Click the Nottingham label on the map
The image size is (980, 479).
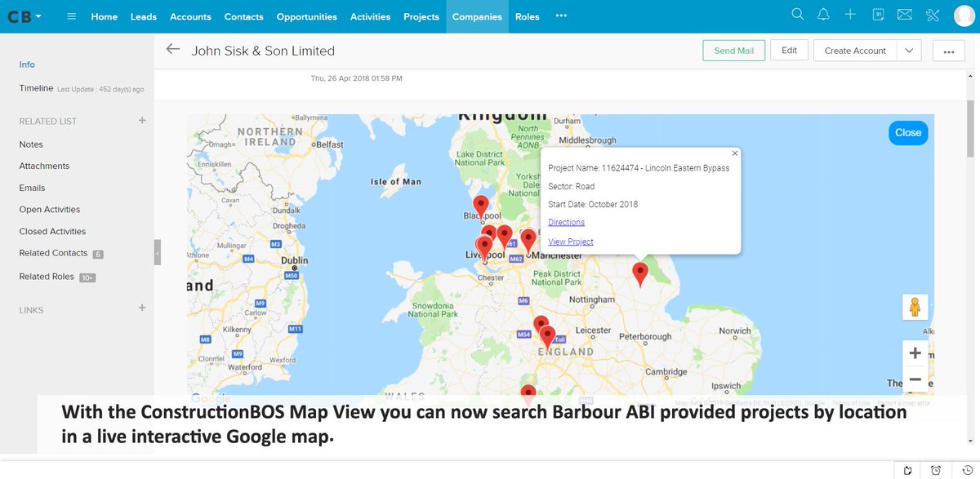[x=591, y=299]
